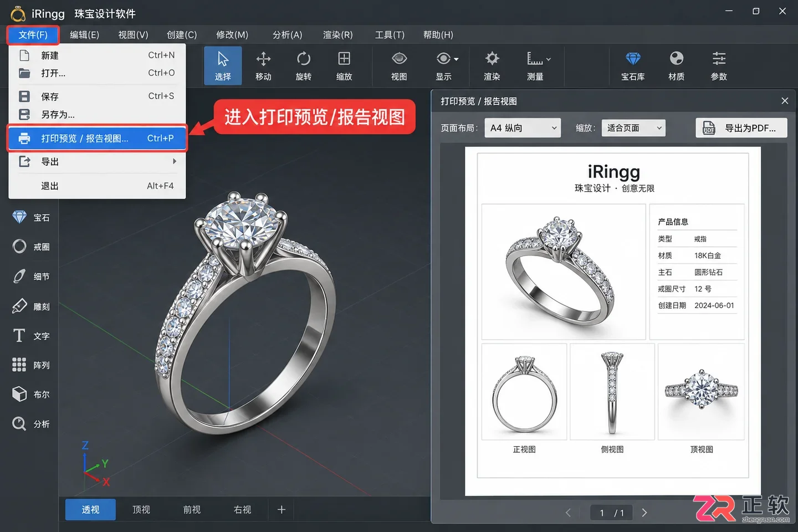Click the iRingg app logo icon
Image resolution: width=798 pixels, height=532 pixels.
18,13
